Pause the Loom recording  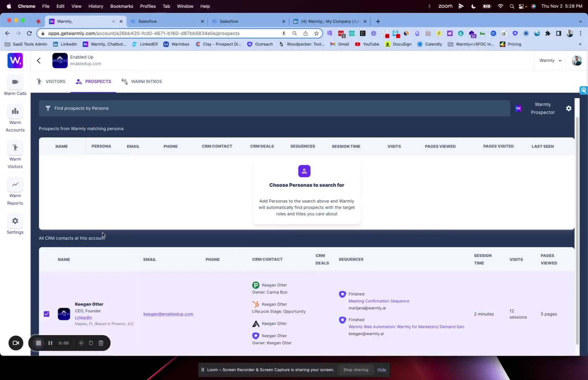click(x=50, y=343)
